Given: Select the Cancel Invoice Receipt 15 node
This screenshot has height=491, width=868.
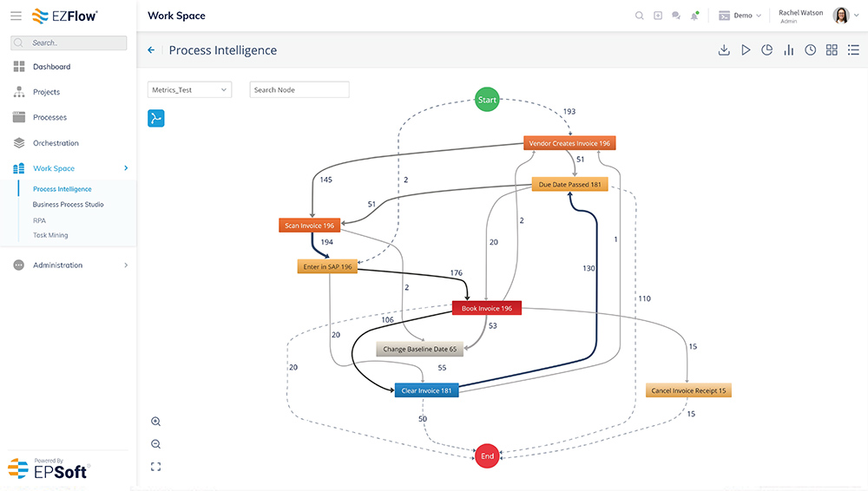Looking at the screenshot, I should (688, 390).
